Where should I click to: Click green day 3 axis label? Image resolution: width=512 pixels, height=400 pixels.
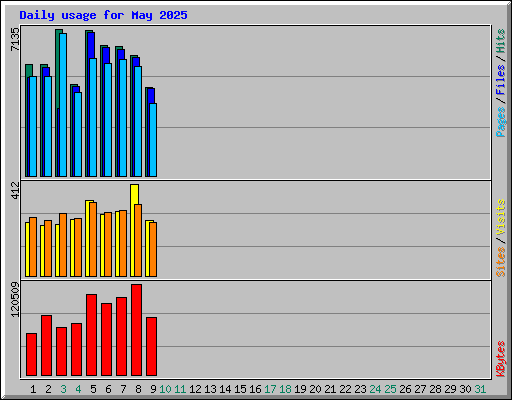63,389
